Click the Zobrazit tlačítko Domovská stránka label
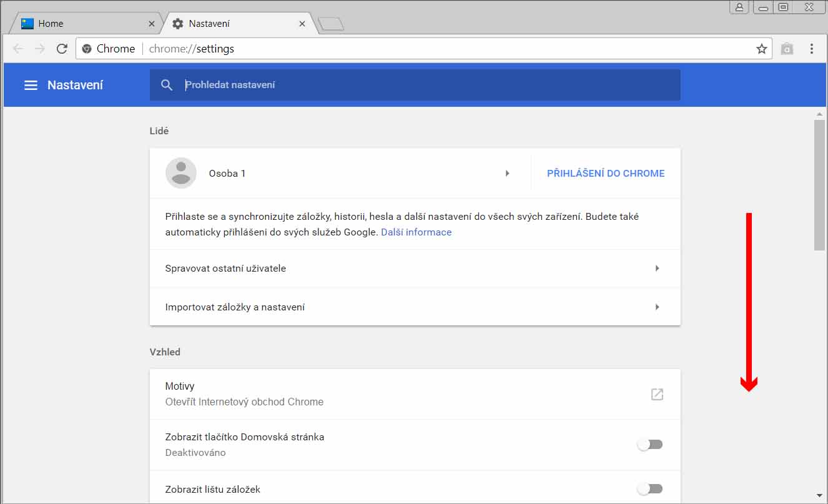The height and width of the screenshot is (504, 828). click(x=245, y=437)
